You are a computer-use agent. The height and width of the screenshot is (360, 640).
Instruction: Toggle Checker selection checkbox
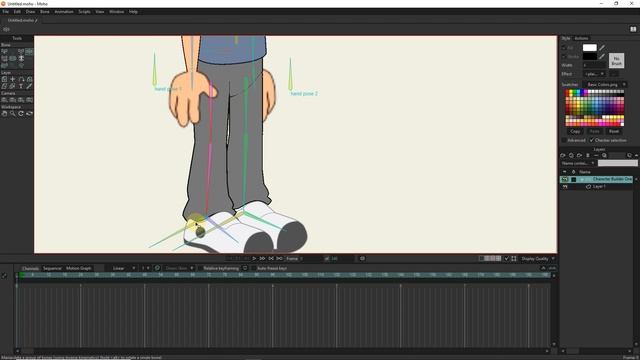click(592, 140)
